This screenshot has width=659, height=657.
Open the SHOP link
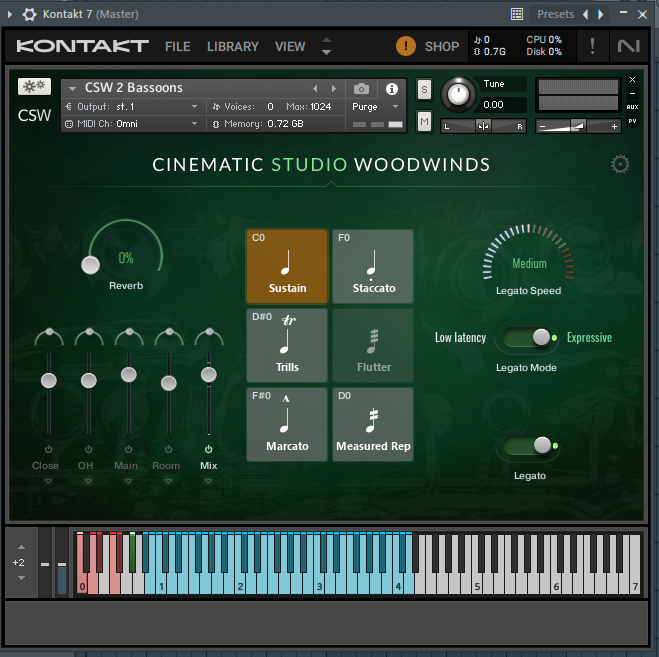click(x=442, y=46)
